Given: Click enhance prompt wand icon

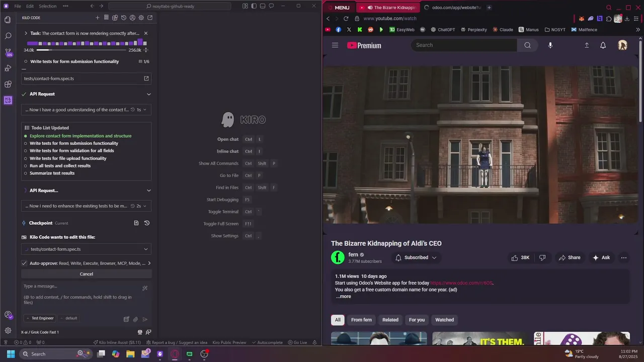Looking at the screenshot, I should (x=145, y=288).
